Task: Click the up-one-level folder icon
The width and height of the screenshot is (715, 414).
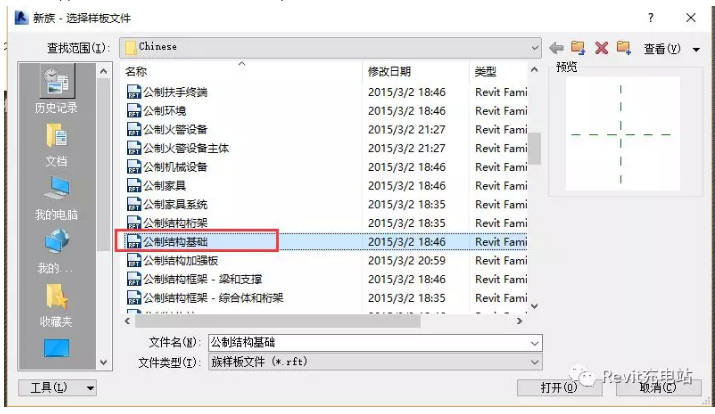Action: (578, 47)
